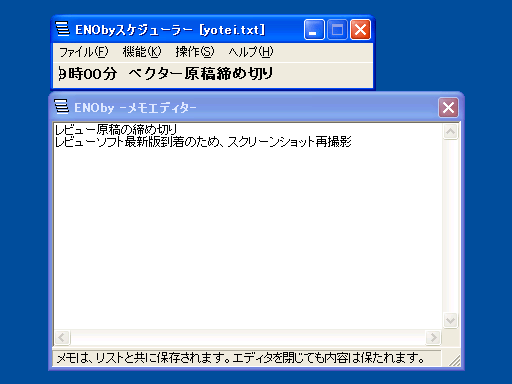The width and height of the screenshot is (512, 384).
Task: Close the メモエディター window
Action: click(x=448, y=108)
